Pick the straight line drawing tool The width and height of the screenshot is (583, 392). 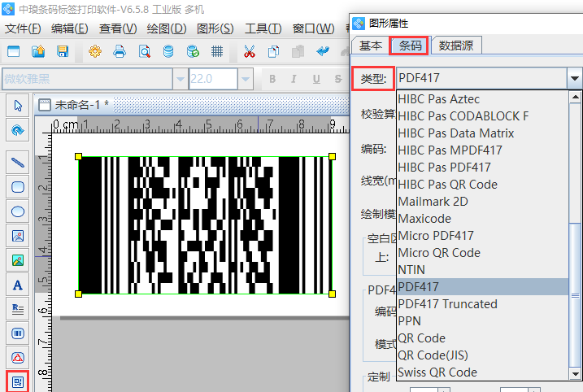17,162
